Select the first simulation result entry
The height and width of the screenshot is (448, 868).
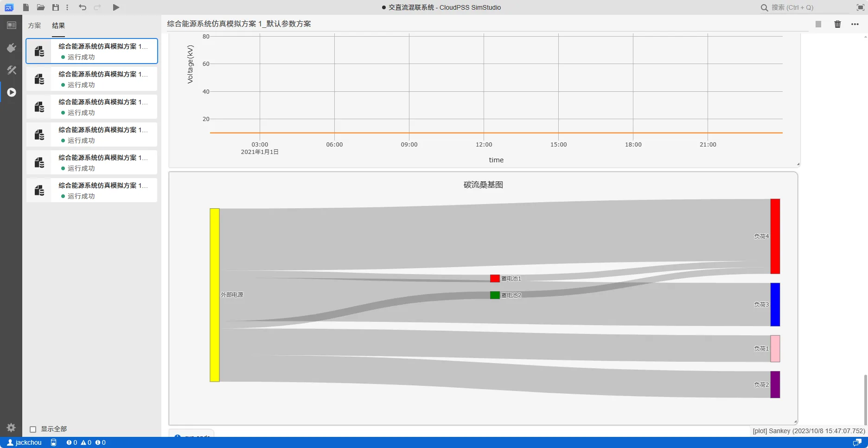92,51
